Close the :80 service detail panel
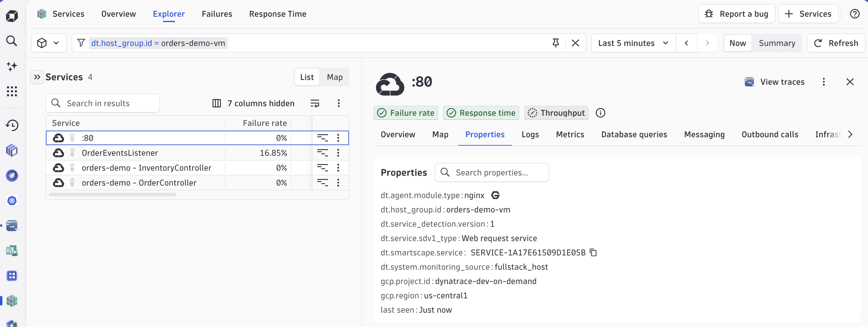 850,82
